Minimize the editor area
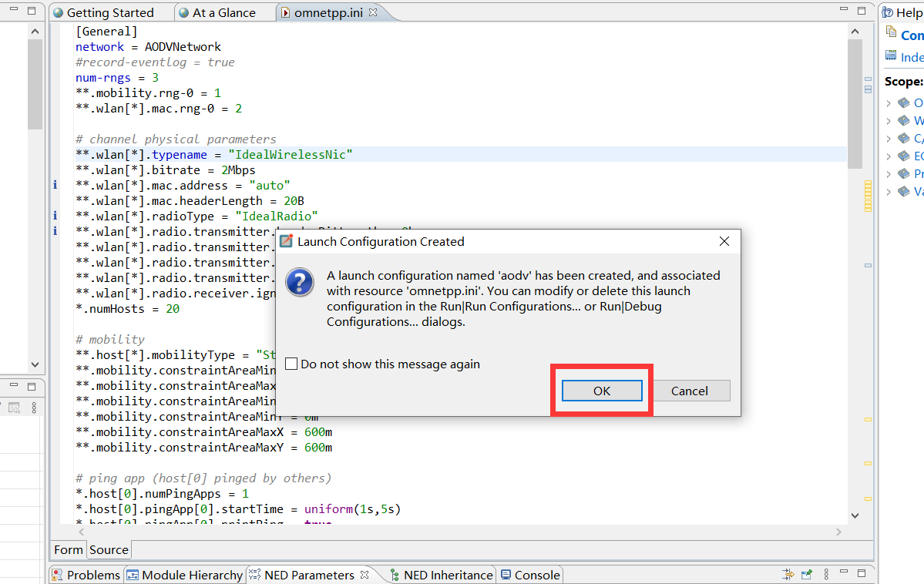This screenshot has height=584, width=924. point(844,8)
